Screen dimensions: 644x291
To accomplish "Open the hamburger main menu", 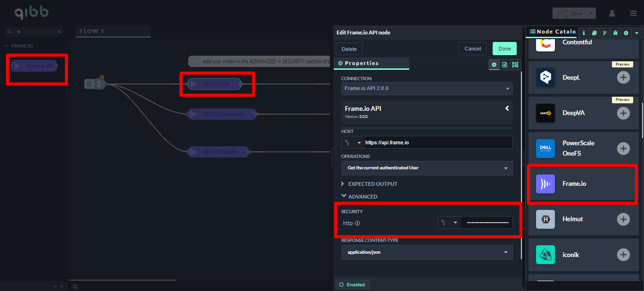I will tap(633, 13).
